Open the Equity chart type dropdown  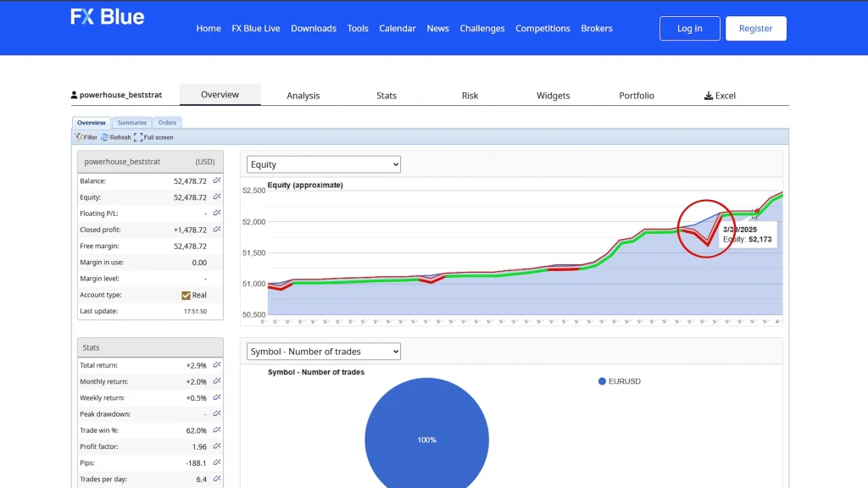pos(323,164)
